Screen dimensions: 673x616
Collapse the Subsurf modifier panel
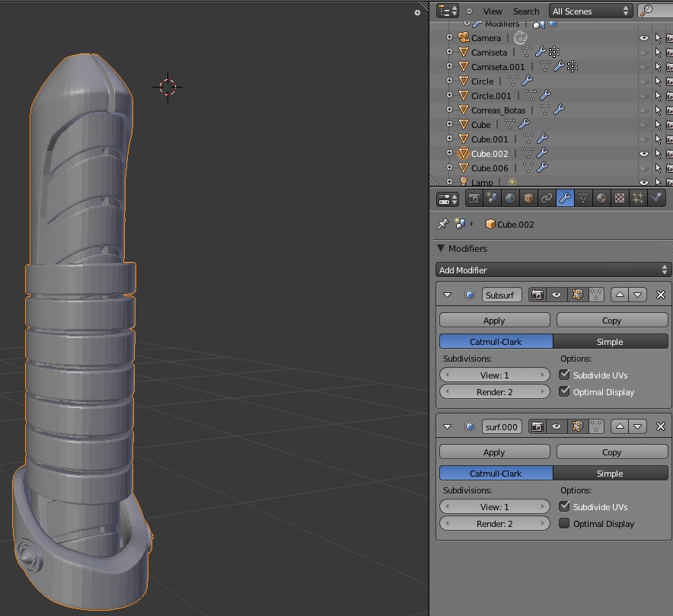pyautogui.click(x=447, y=295)
